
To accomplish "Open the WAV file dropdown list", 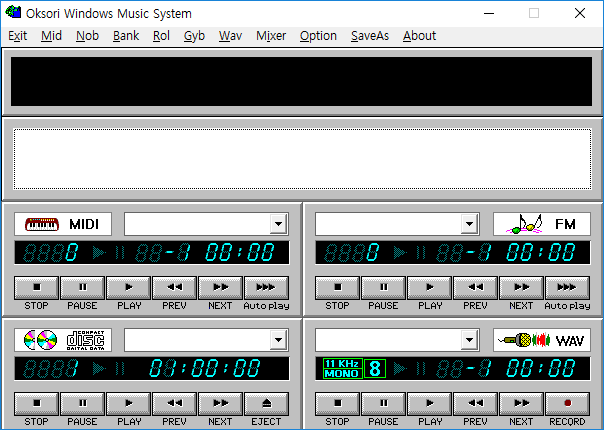I will [x=469, y=340].
